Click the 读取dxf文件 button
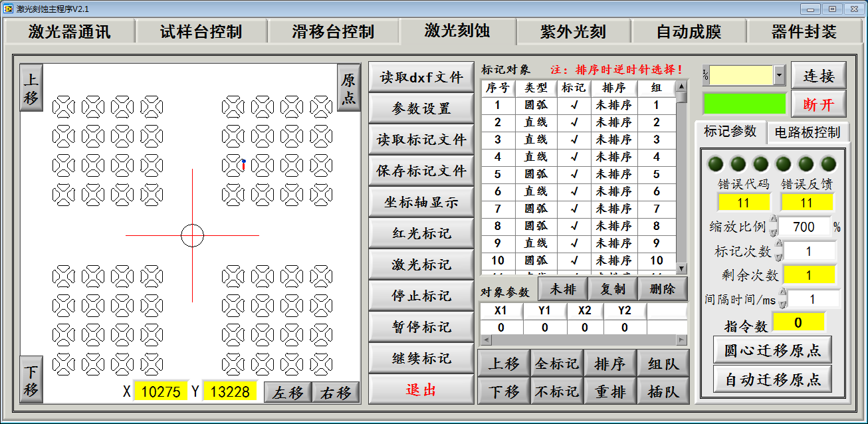Image resolution: width=868 pixels, height=424 pixels. tap(421, 78)
